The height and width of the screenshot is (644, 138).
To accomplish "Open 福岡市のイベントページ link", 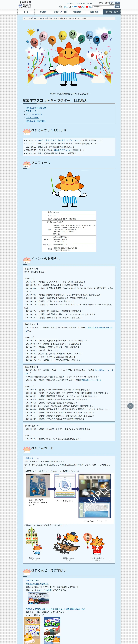I will (x=91, y=380).
